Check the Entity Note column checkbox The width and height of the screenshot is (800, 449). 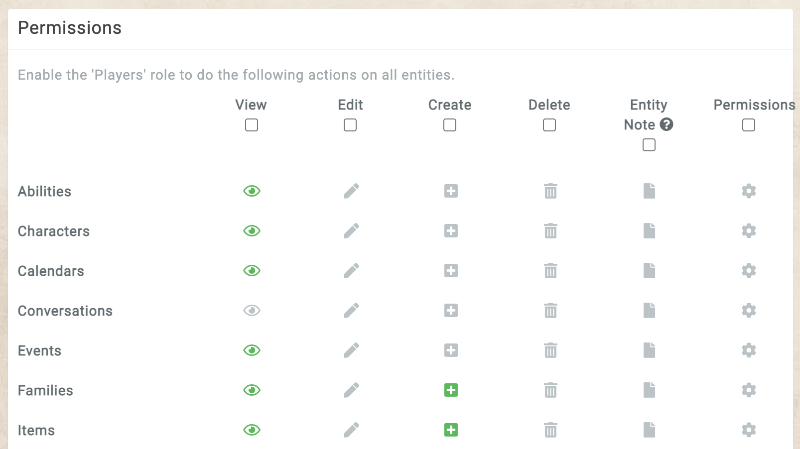tap(649, 145)
